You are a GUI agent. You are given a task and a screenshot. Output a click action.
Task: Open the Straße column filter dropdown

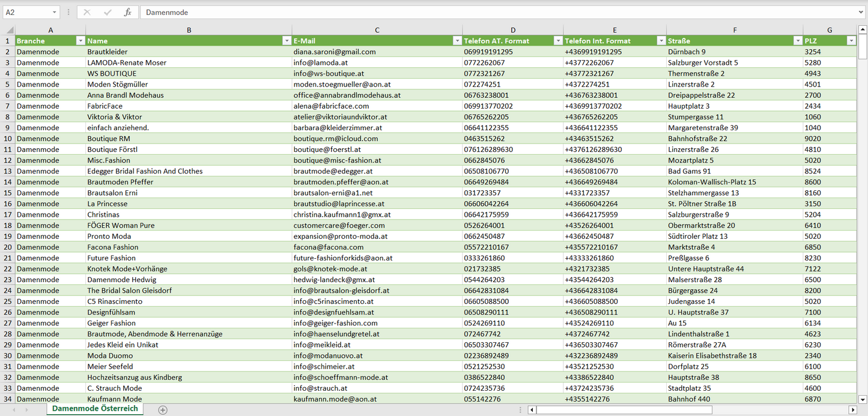tap(798, 41)
